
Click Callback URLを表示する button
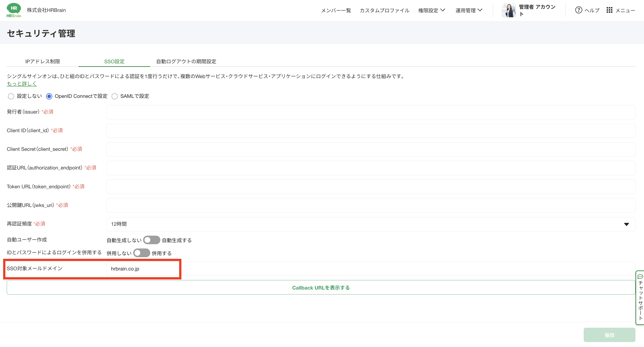(x=321, y=288)
